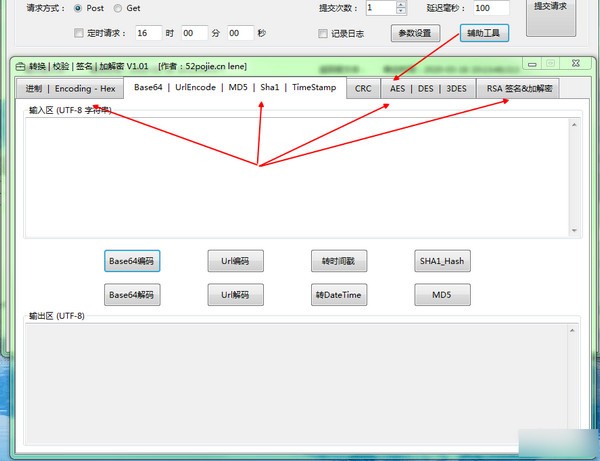Click output area scrollbar up arrow
600x461 pixels.
point(572,331)
